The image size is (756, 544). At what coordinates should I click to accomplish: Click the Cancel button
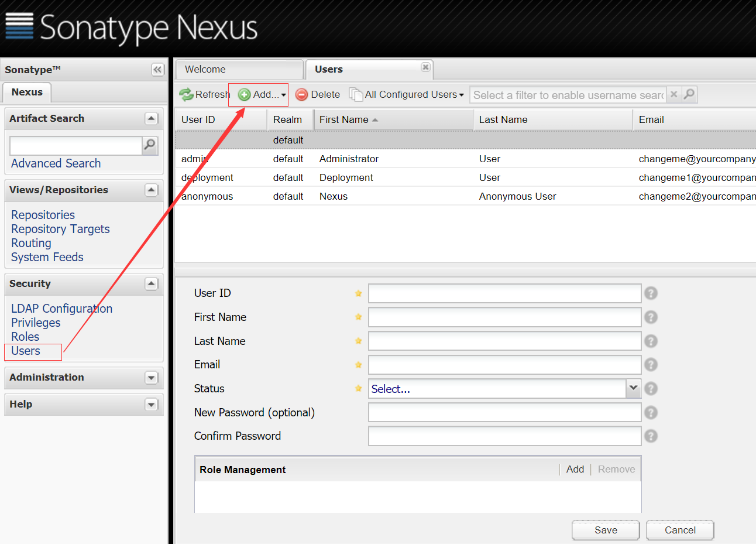click(680, 530)
